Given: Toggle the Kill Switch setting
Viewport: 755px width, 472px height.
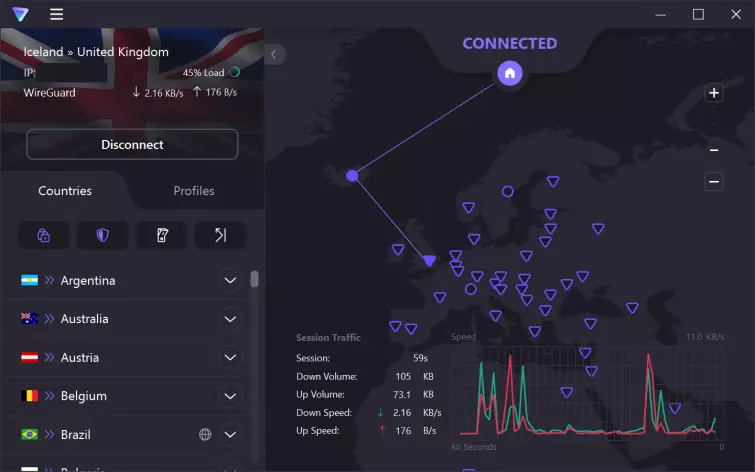Looking at the screenshot, I should 161,235.
